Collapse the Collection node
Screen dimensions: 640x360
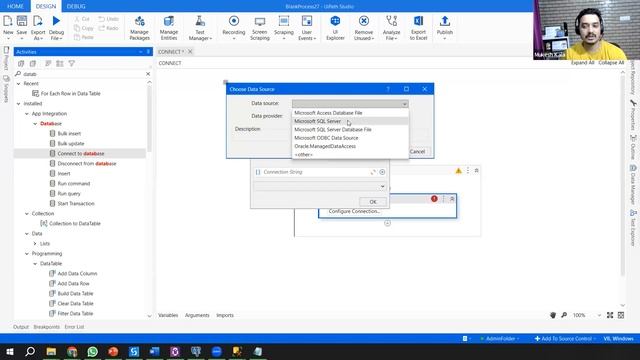point(27,213)
